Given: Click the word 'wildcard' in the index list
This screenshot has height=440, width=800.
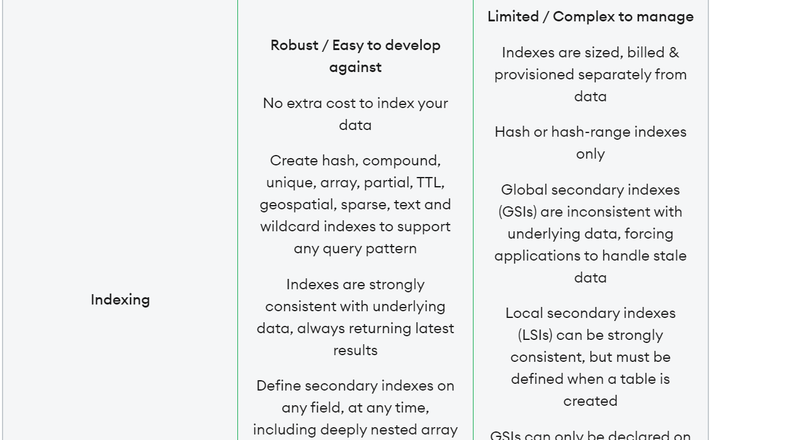Looking at the screenshot, I should [289, 226].
